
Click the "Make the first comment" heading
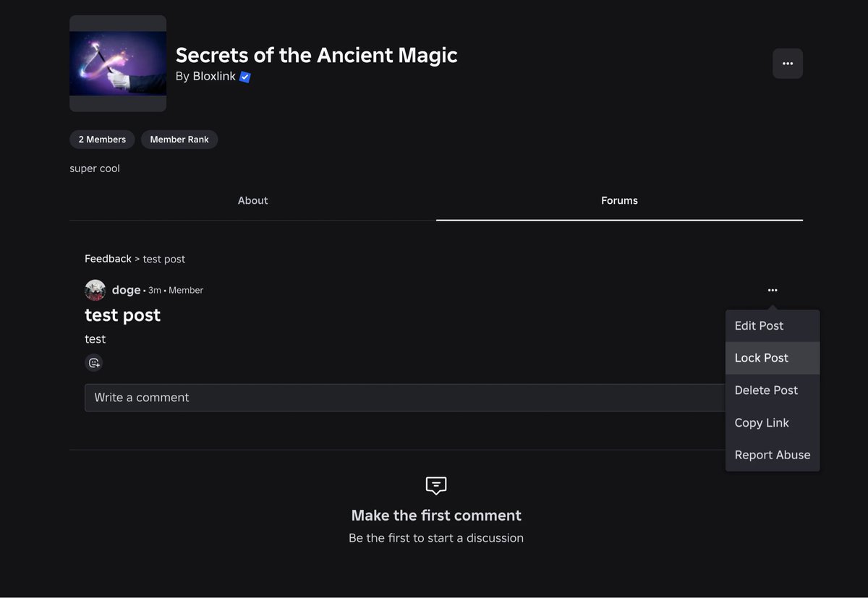(436, 516)
